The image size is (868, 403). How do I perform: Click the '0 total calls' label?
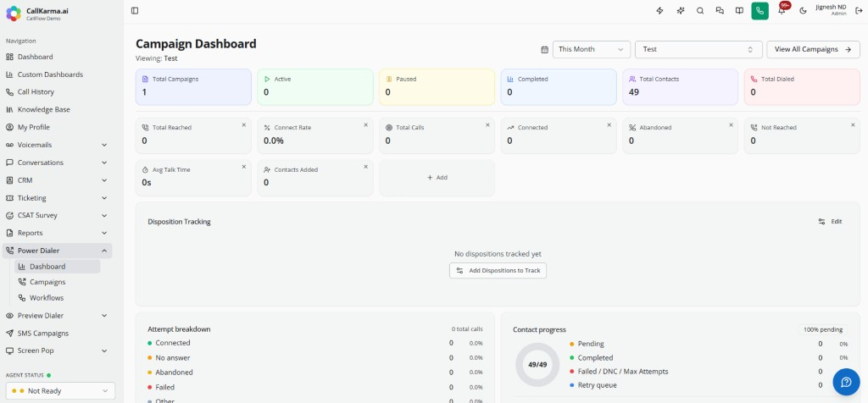pos(467,329)
